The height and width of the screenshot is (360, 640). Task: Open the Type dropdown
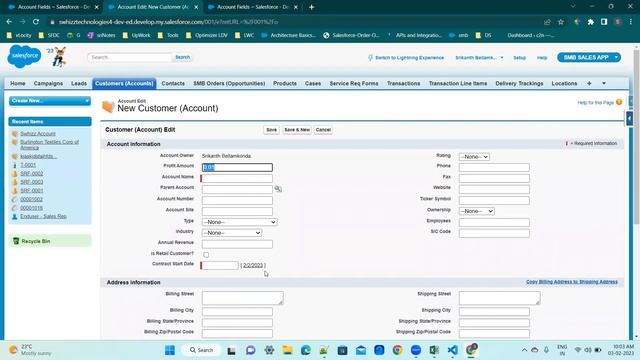click(240, 222)
